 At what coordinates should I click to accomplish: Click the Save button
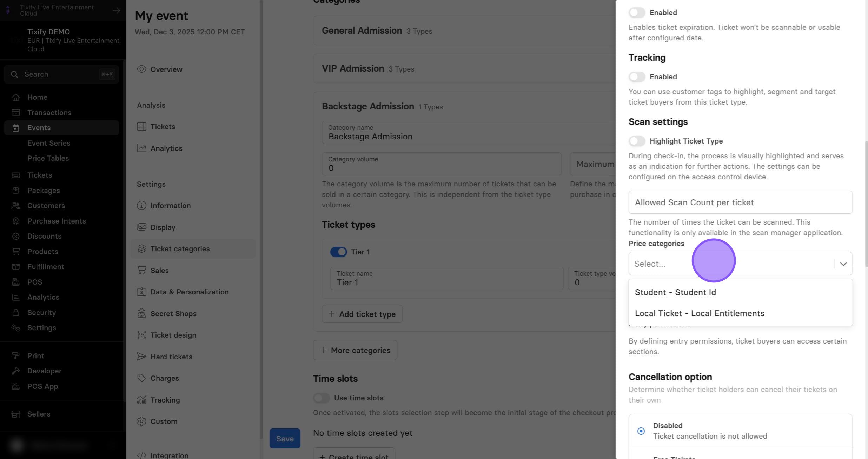[285, 439]
